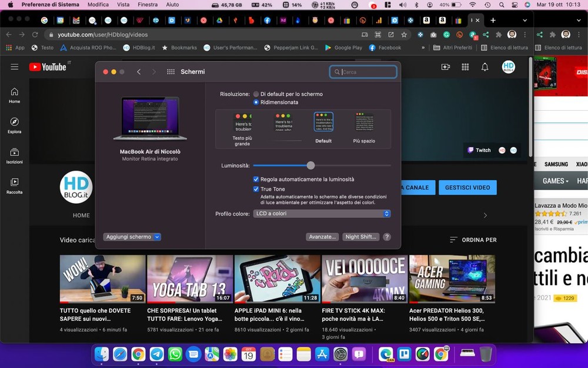Image resolution: width=588 pixels, height=368 pixels.
Task: Open the GAMES dropdown in the right window
Action: pyautogui.click(x=556, y=181)
